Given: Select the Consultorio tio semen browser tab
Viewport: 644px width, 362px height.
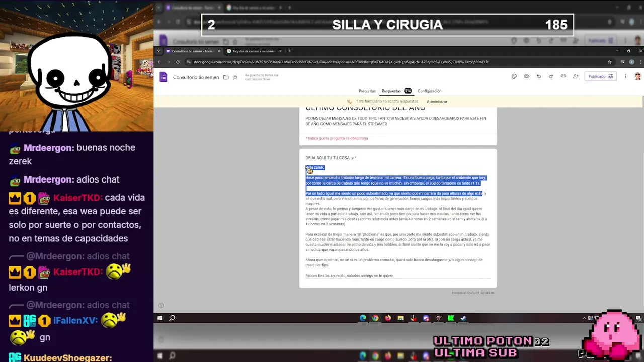Looking at the screenshot, I should point(193,51).
